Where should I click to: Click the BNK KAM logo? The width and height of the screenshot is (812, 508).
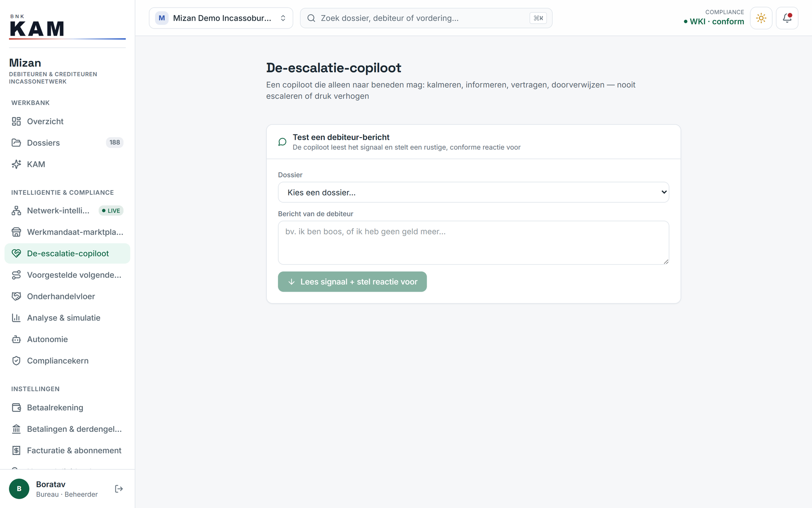(67, 28)
